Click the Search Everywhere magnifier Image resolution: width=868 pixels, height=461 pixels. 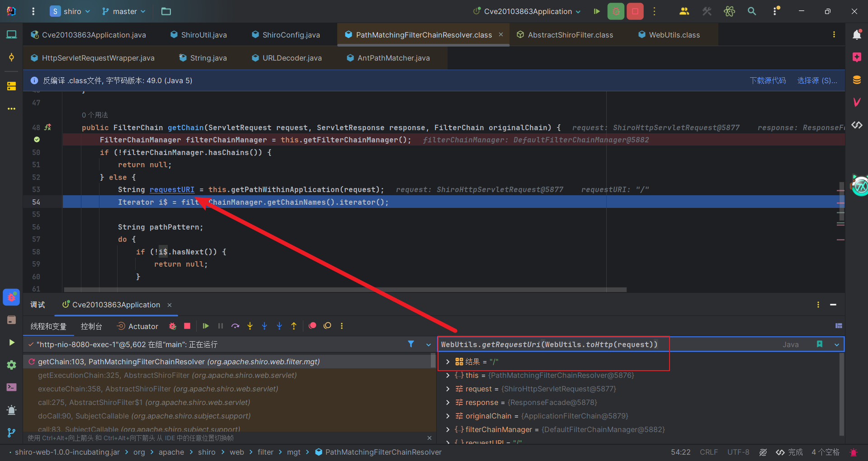(752, 11)
